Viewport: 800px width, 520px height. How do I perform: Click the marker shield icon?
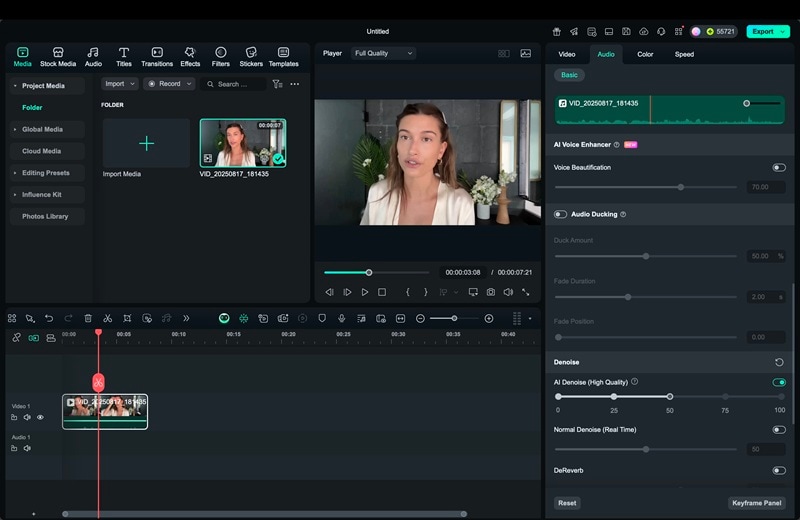tap(322, 318)
